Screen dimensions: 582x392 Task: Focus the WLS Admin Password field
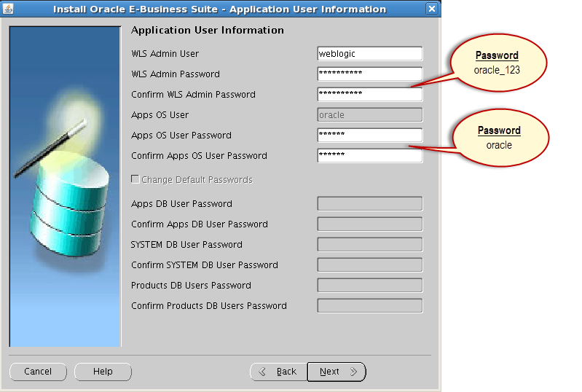coord(370,74)
